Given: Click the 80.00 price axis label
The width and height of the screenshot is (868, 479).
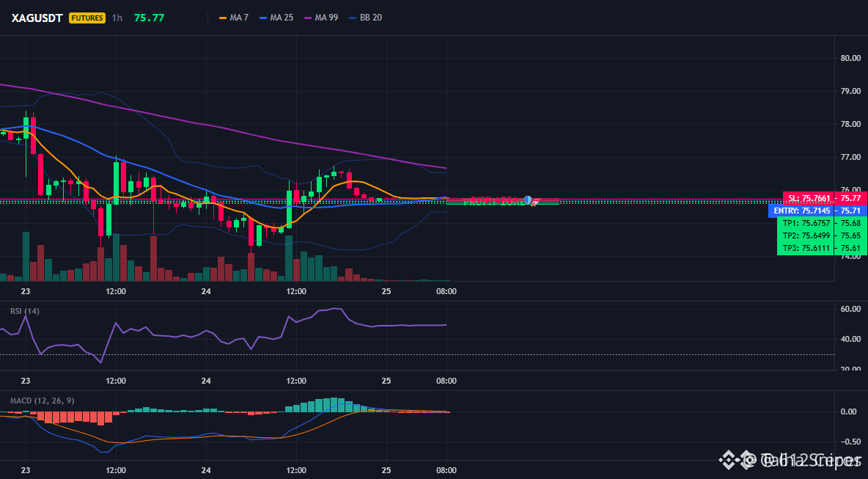Looking at the screenshot, I should coord(850,58).
